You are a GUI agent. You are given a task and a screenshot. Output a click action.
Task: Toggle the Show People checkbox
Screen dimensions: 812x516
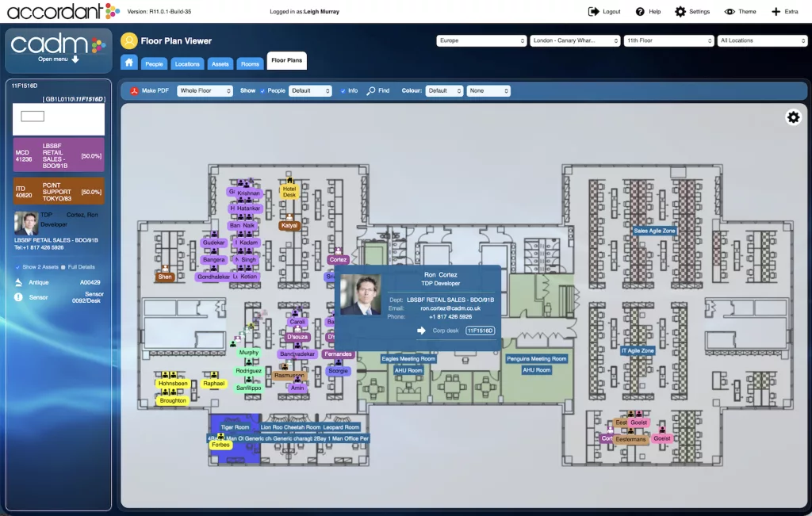[x=262, y=91]
